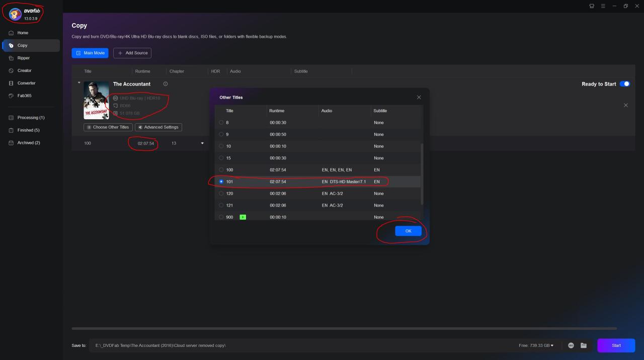Click the Converter icon in sidebar
Image resolution: width=644 pixels, height=360 pixels.
[11, 83]
